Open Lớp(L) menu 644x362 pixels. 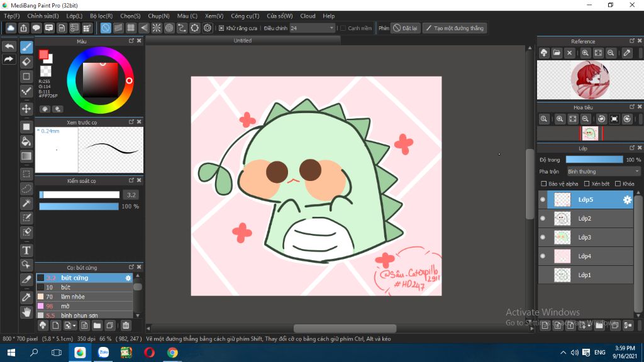pyautogui.click(x=74, y=16)
